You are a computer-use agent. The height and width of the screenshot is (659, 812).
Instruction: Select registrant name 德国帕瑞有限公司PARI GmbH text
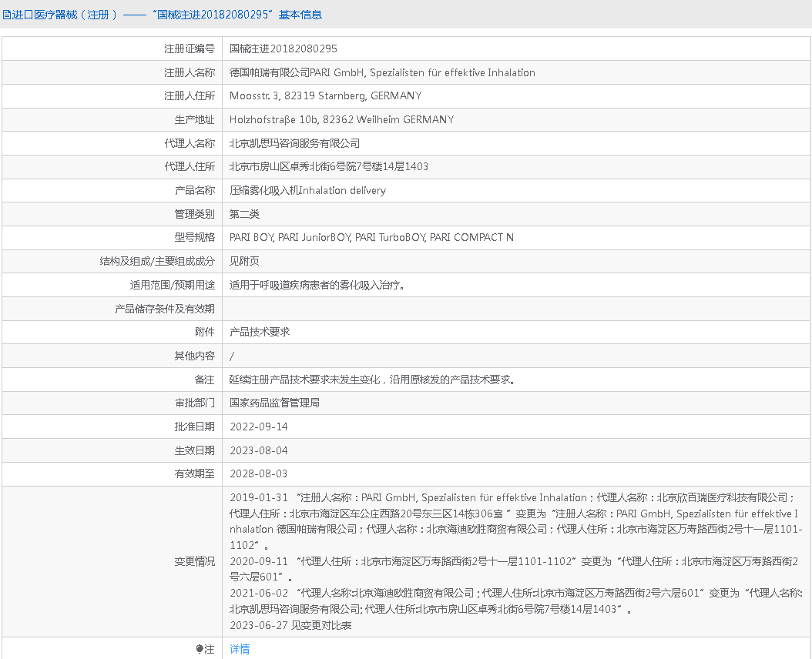point(382,72)
